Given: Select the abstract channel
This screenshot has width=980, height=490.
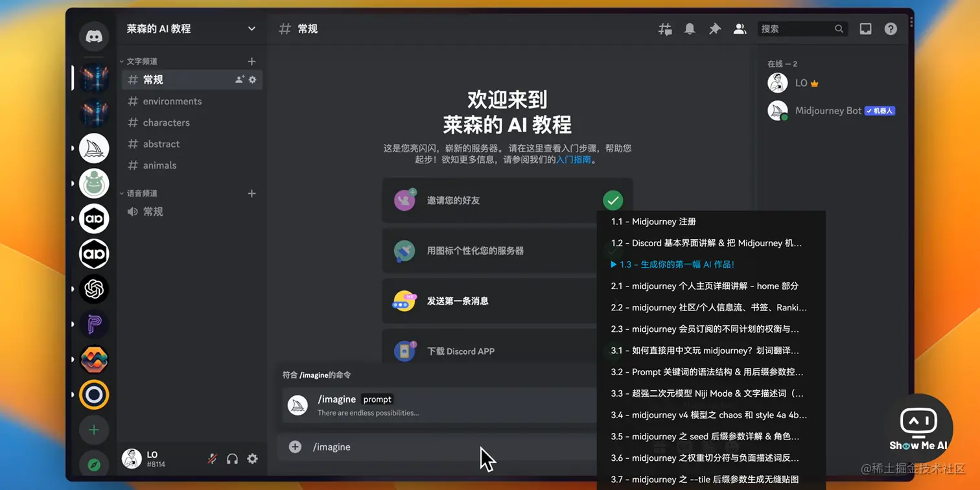Looking at the screenshot, I should [192, 144].
